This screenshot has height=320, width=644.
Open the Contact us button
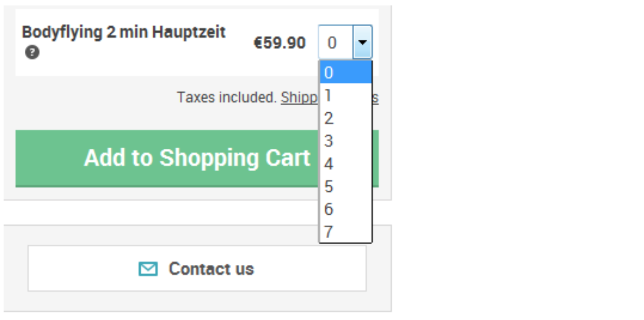197,269
